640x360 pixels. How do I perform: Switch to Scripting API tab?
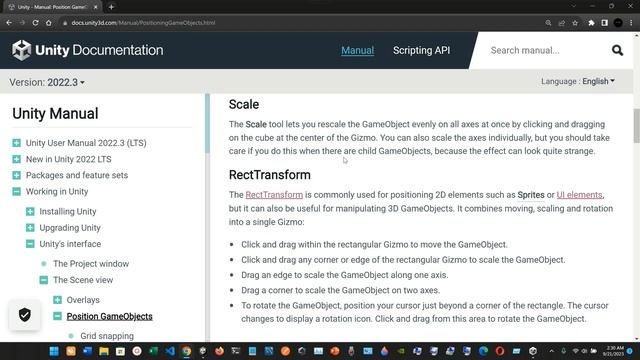[421, 50]
